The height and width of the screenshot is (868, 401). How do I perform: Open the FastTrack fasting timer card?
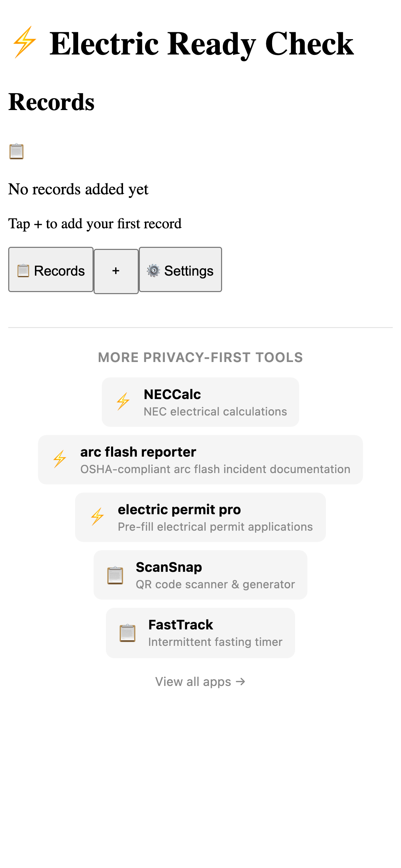200,632
